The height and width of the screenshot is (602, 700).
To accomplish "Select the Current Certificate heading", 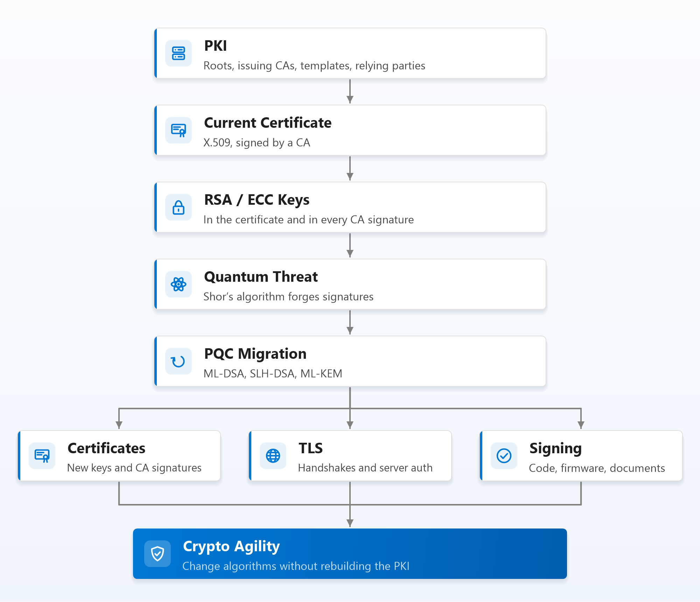I will (268, 123).
